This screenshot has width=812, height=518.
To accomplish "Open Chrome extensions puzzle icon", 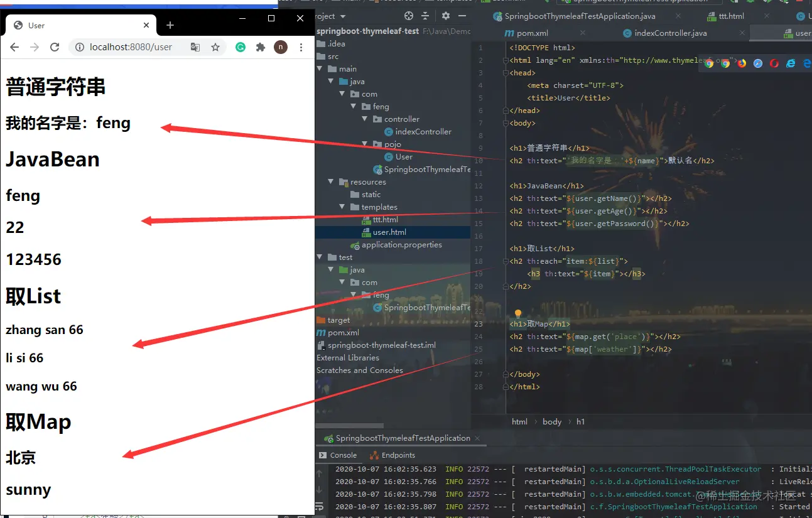I will click(x=261, y=47).
